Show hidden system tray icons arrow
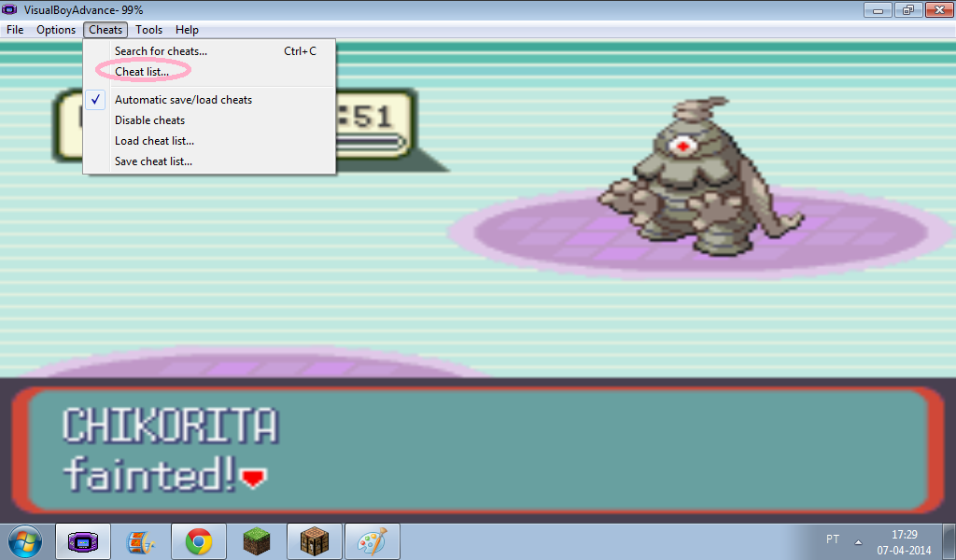This screenshot has width=956, height=560. 858,541
